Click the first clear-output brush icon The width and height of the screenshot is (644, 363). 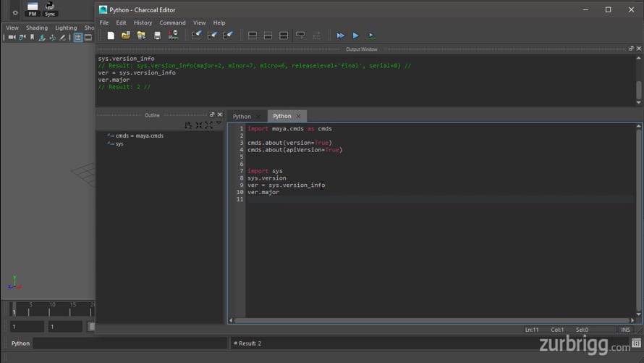click(x=197, y=36)
